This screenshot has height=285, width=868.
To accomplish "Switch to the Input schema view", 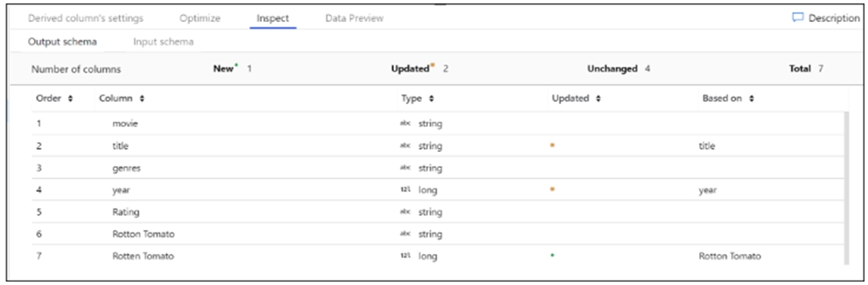I will [x=163, y=42].
